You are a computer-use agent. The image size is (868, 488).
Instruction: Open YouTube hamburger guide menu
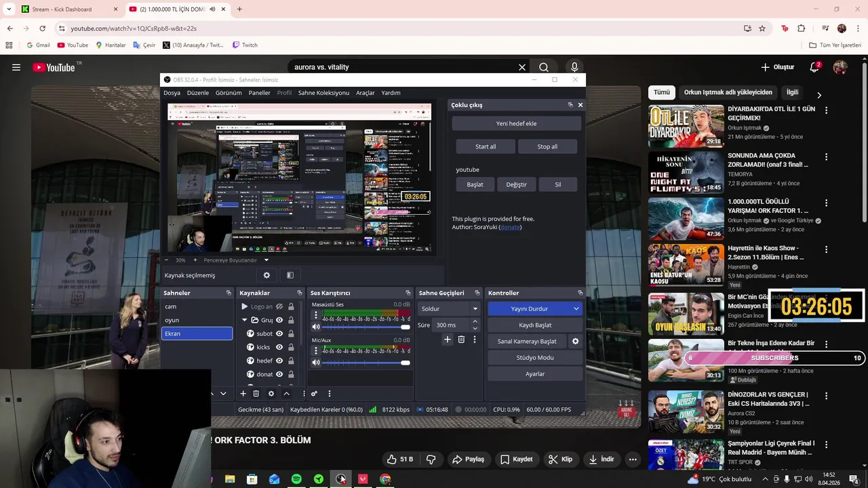(16, 67)
